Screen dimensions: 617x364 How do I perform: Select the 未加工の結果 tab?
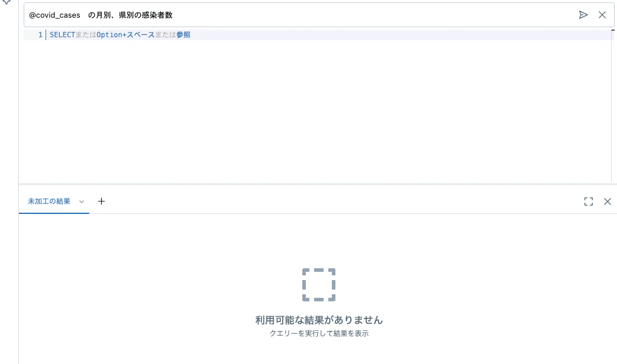coord(49,201)
